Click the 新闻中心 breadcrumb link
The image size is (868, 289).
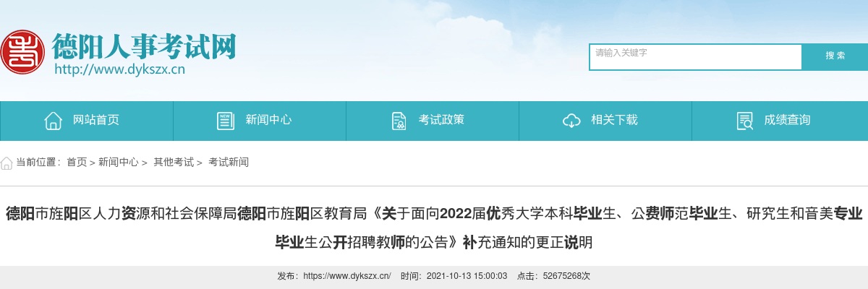[x=119, y=163]
